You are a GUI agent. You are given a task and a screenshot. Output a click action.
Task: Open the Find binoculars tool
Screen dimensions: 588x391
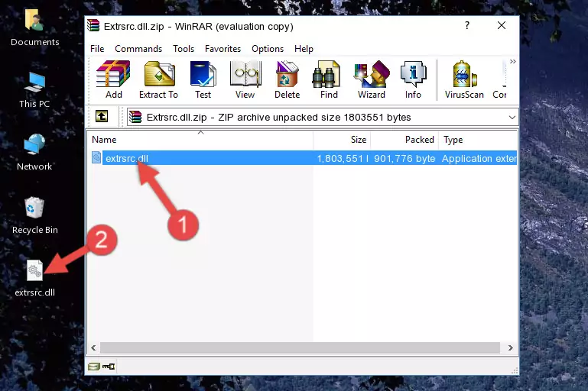[x=329, y=79]
